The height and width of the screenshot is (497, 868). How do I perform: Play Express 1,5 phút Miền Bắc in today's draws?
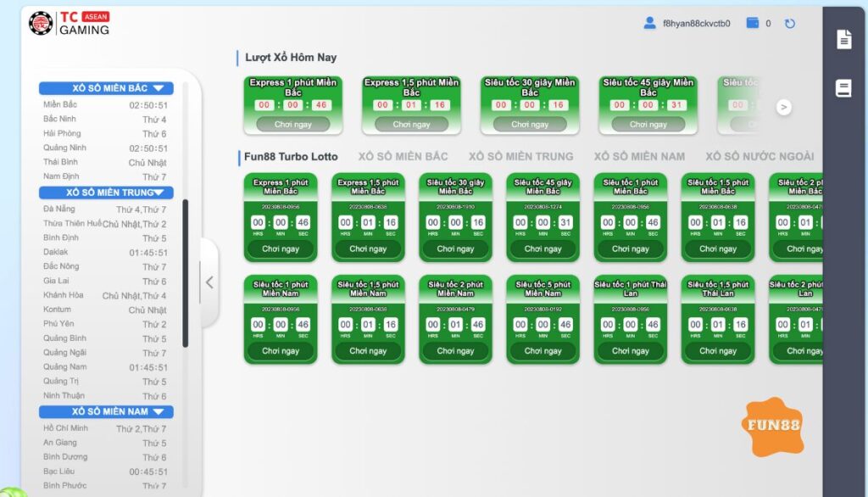click(411, 124)
